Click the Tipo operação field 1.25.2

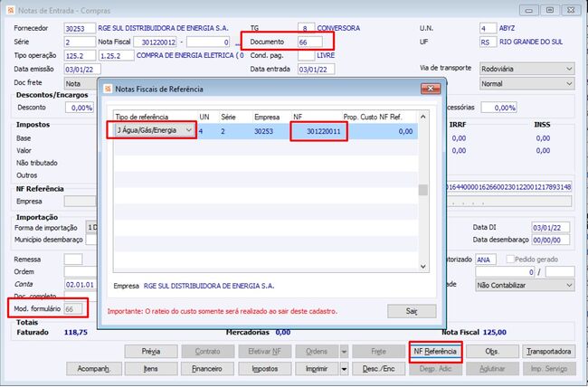[x=117, y=55]
